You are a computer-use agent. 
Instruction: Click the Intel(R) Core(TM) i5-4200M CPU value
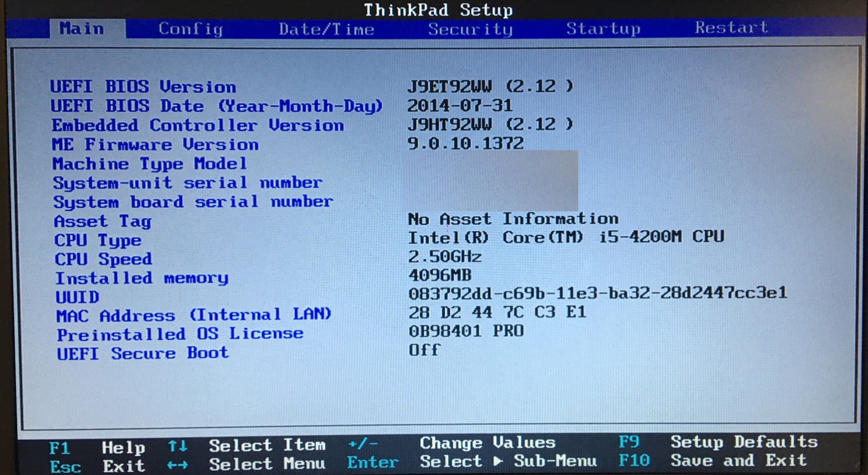click(566, 237)
